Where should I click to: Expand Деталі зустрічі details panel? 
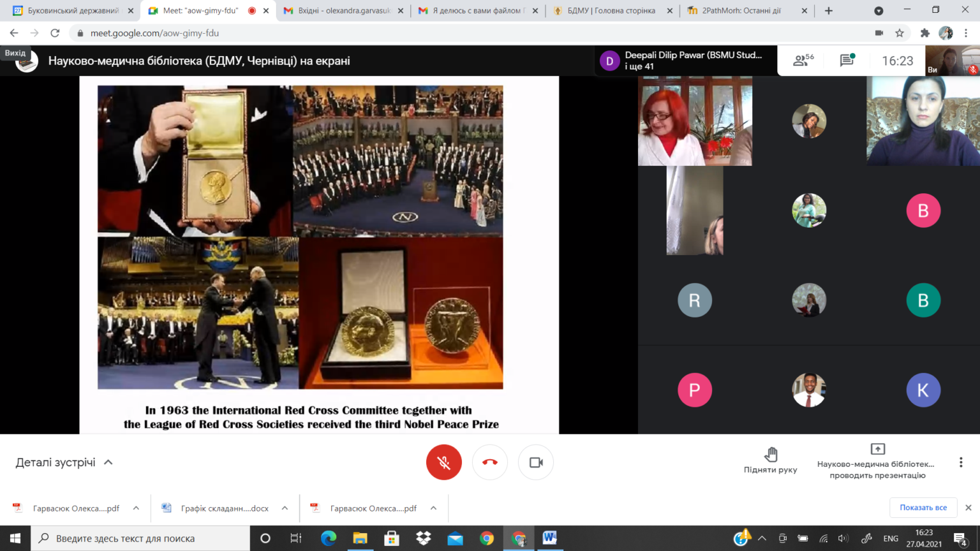(64, 462)
